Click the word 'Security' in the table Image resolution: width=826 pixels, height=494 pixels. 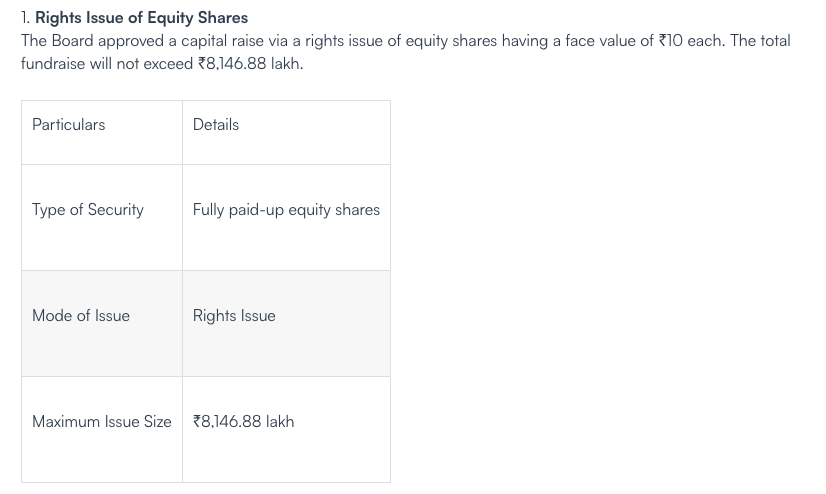[x=115, y=210]
